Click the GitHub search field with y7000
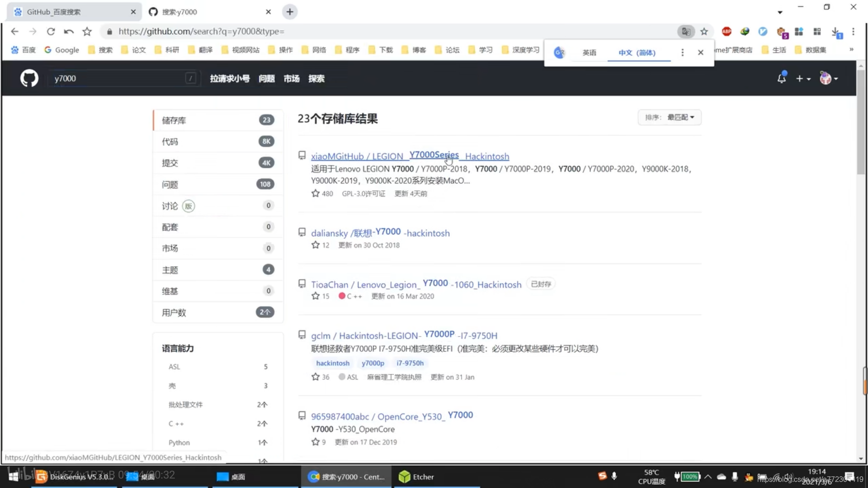This screenshot has width=868, height=488. coord(124,78)
